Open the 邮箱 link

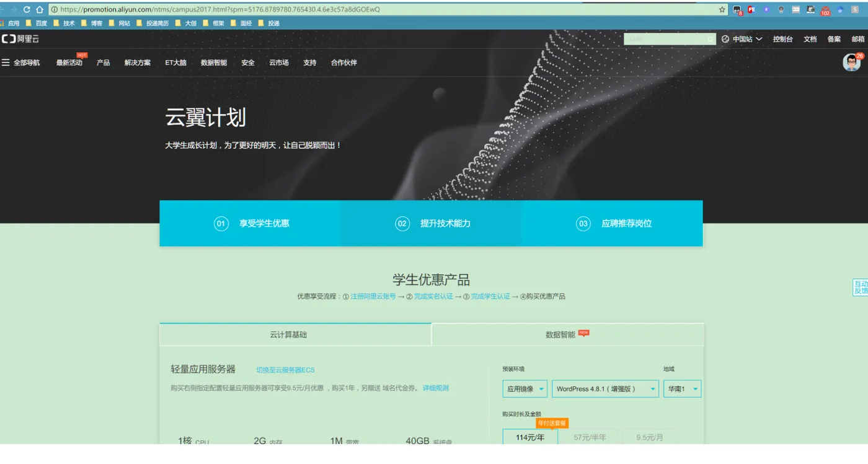858,39
